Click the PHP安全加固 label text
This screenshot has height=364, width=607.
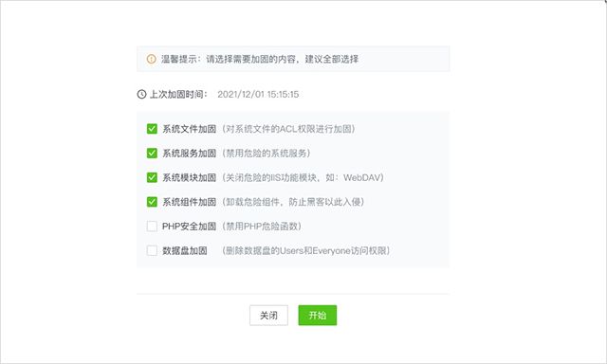189,227
